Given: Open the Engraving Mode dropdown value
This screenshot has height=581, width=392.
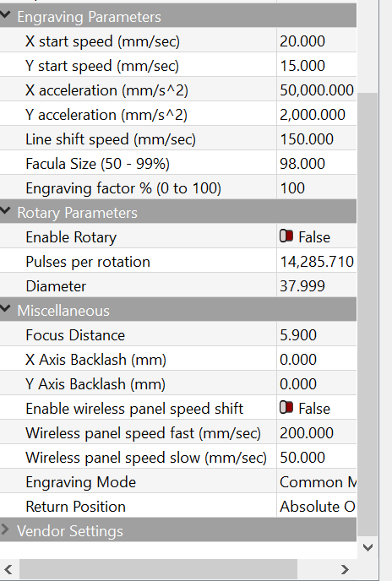Looking at the screenshot, I should [317, 481].
